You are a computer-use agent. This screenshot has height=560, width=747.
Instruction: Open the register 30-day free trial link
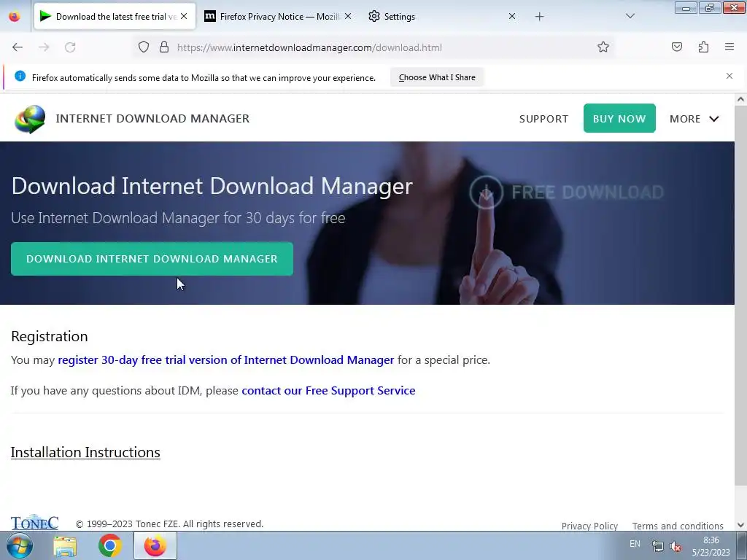click(226, 360)
